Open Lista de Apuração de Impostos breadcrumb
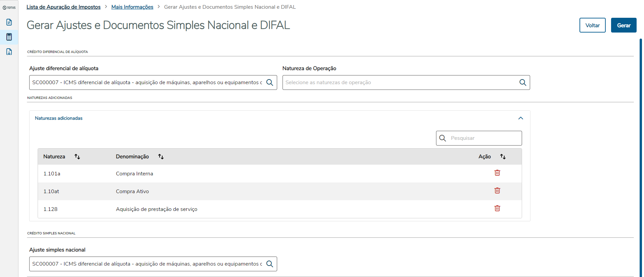 coord(63,7)
